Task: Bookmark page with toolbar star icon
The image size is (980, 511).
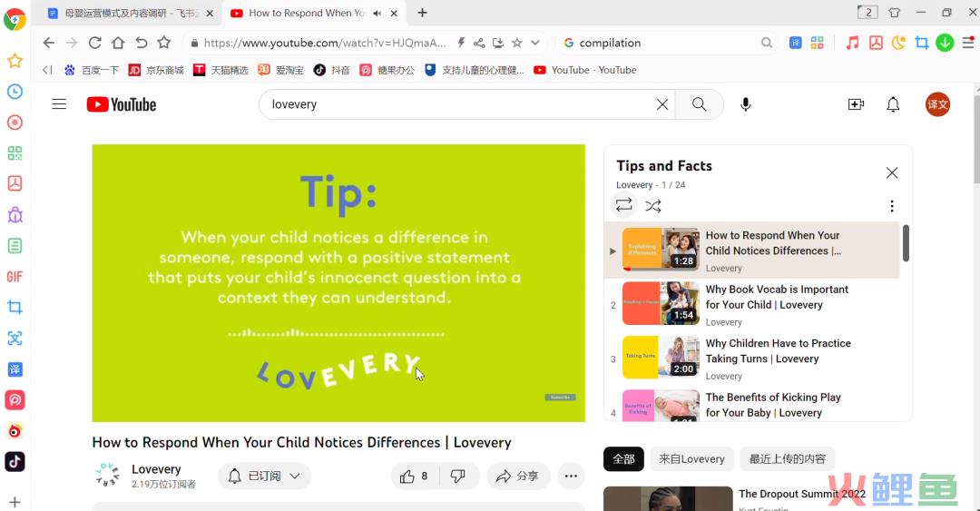Action: click(163, 43)
